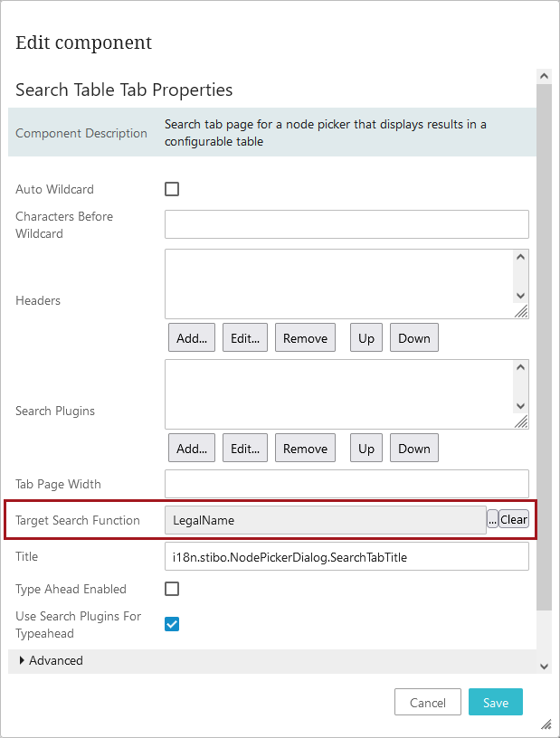Screen dimensions: 560x738
Task: Uncheck Use Search Plugins For Typeahead
Action: [172, 624]
